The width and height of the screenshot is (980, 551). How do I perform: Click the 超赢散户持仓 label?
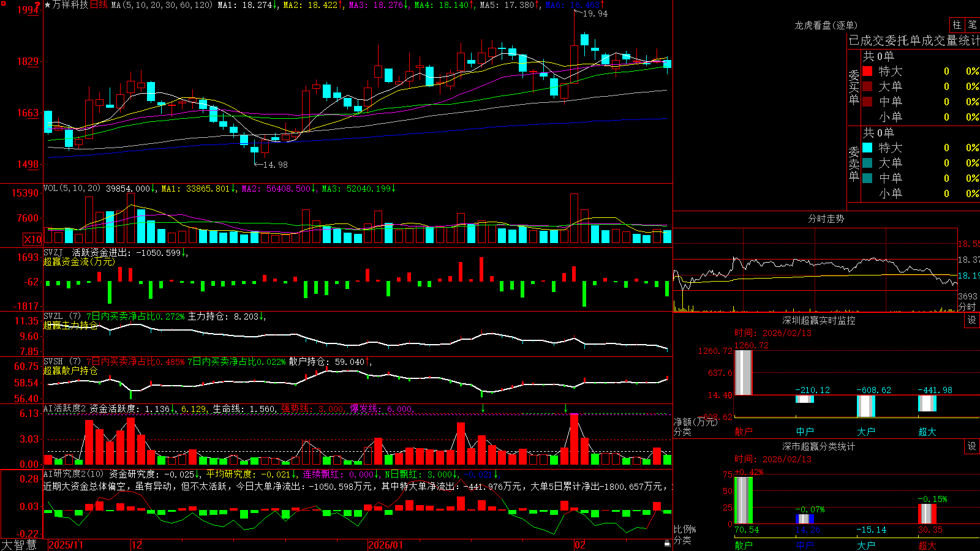pos(70,370)
